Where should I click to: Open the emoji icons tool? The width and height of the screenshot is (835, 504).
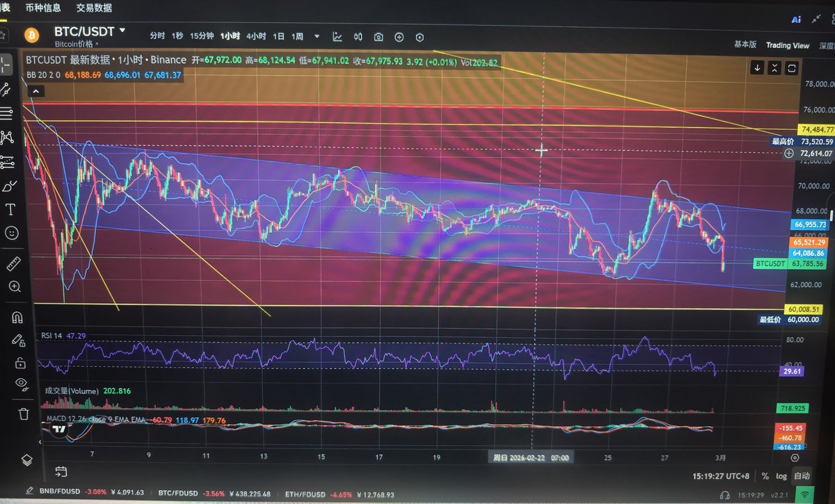coord(12,234)
